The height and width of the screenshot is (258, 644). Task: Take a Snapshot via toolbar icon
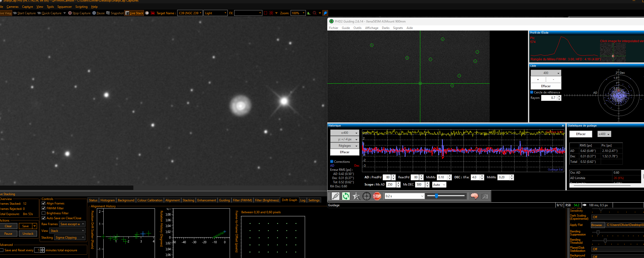[108, 13]
